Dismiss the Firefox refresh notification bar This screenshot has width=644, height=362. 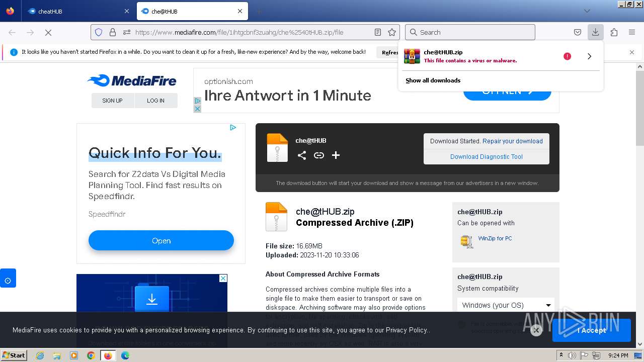[x=632, y=52]
